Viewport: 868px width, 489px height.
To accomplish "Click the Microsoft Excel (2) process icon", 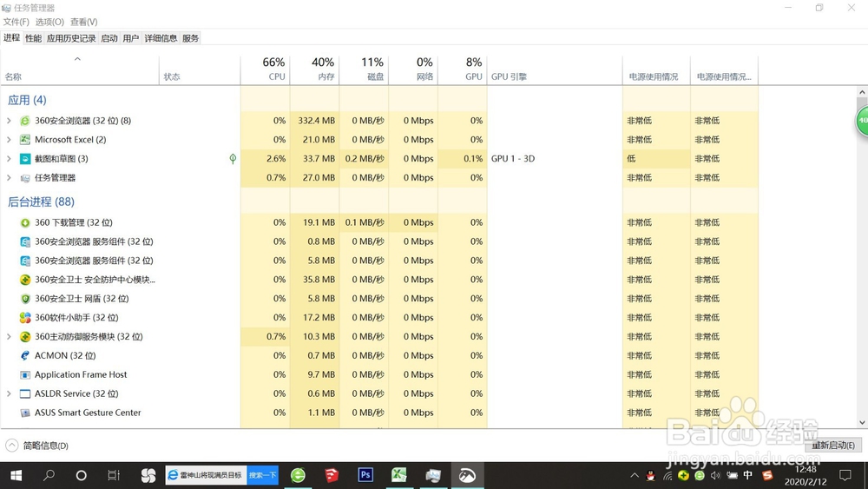I will coord(25,140).
